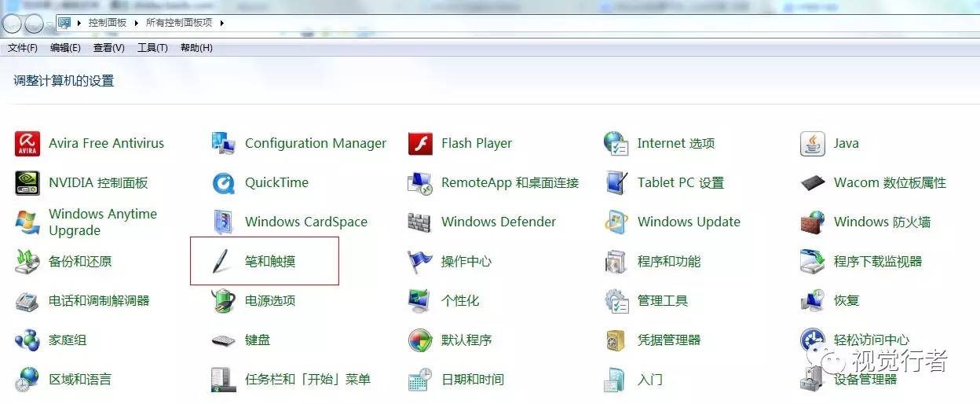
Task: Open Configuration Manager icon
Action: 223,143
